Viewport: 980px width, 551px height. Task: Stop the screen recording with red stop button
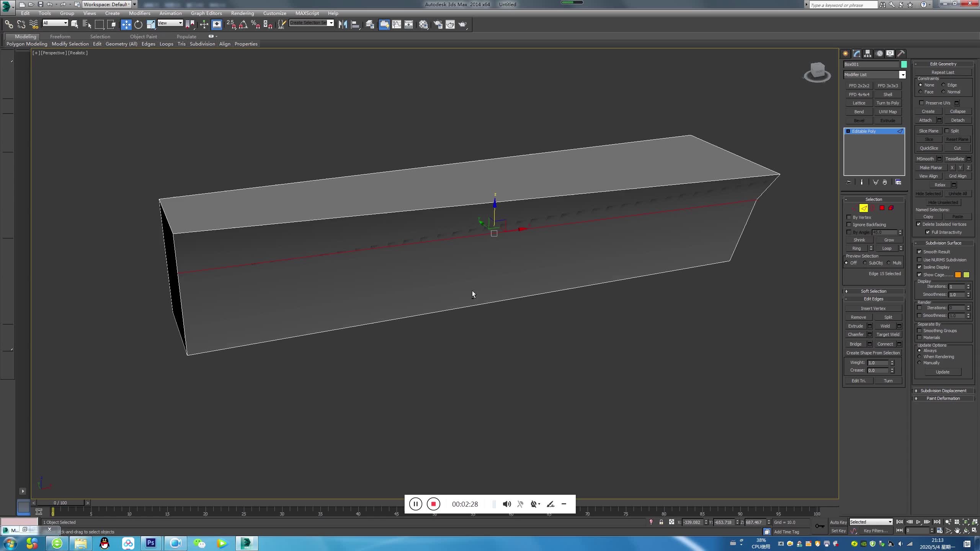coord(433,504)
